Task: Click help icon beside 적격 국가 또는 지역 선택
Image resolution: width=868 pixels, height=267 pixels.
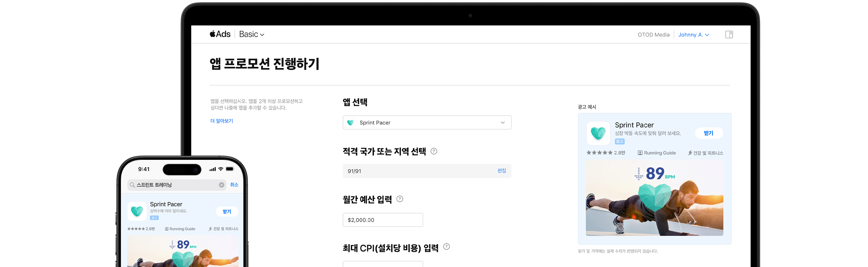Action: coord(434,151)
